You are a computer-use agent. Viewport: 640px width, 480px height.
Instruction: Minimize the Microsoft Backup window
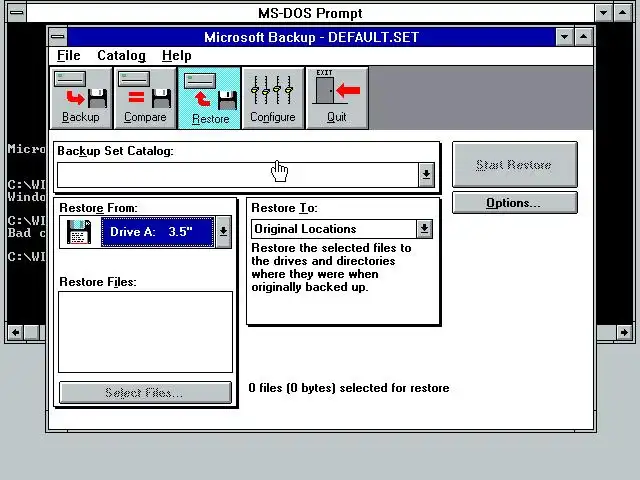pos(564,37)
